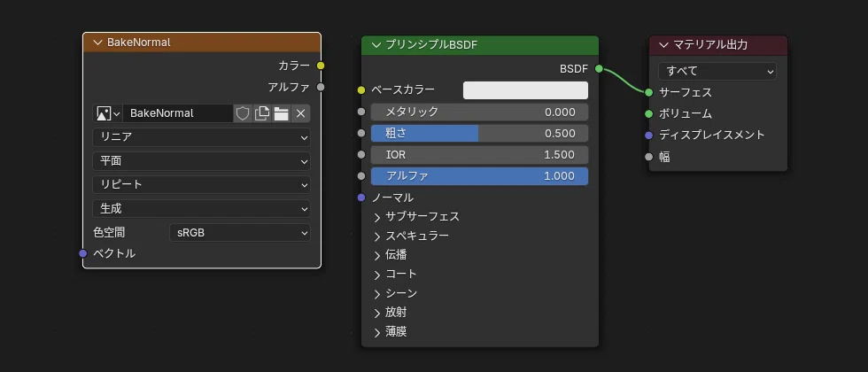The height and width of the screenshot is (372, 868).
Task: Click the ノーマル label text
Action: click(x=392, y=198)
